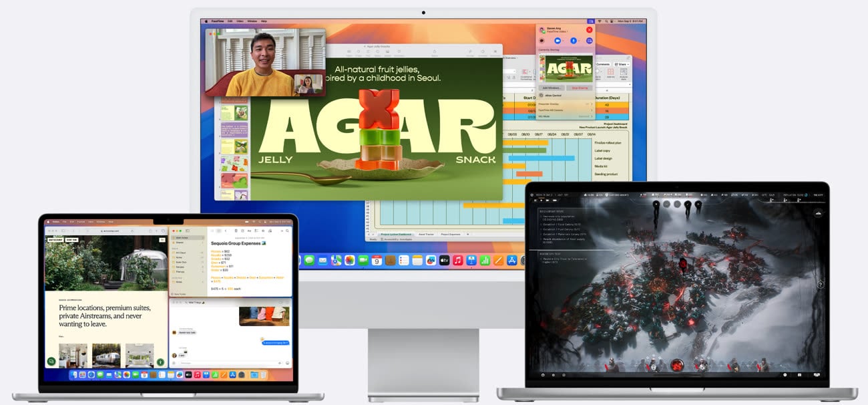Open the FaceTime menu on the iMac
Screen dimensions: 868x405
218,21
